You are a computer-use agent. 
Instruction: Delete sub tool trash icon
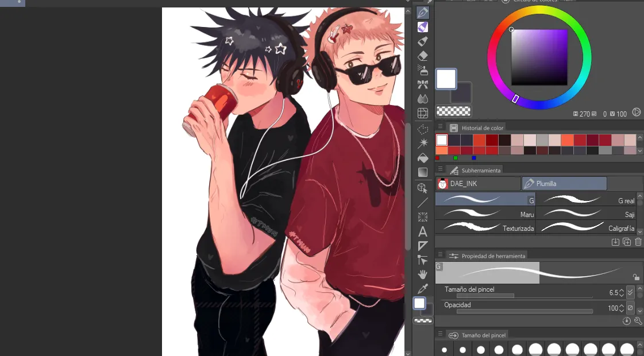638,242
